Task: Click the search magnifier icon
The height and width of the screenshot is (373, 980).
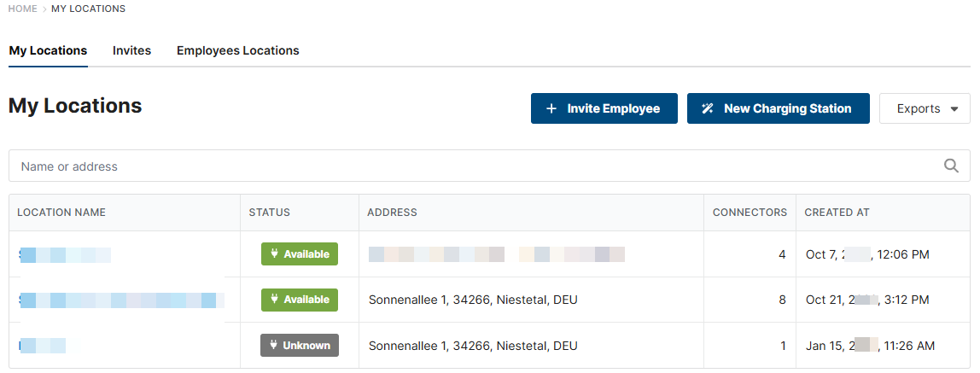Action: (951, 166)
